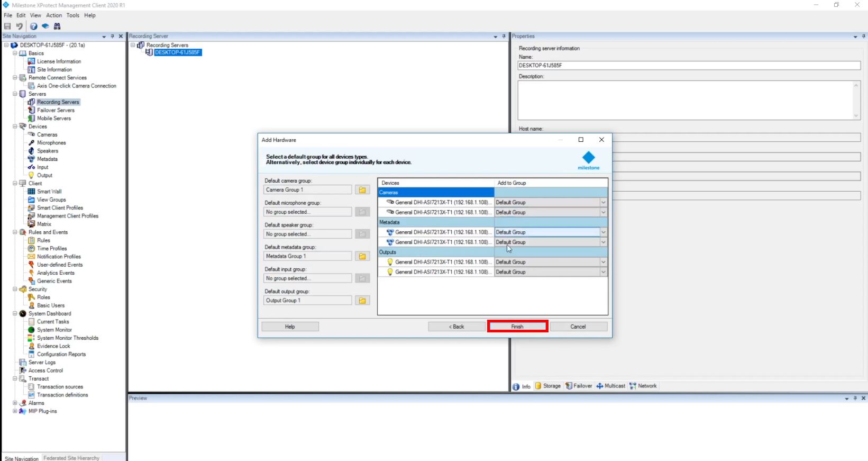Switch to the Network tab

pyautogui.click(x=643, y=386)
